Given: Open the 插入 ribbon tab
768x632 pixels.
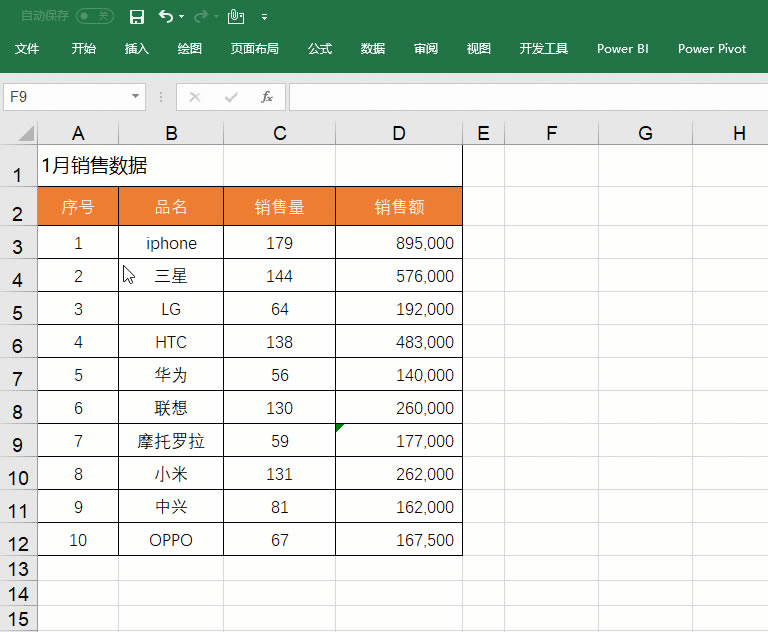Looking at the screenshot, I should (x=137, y=49).
